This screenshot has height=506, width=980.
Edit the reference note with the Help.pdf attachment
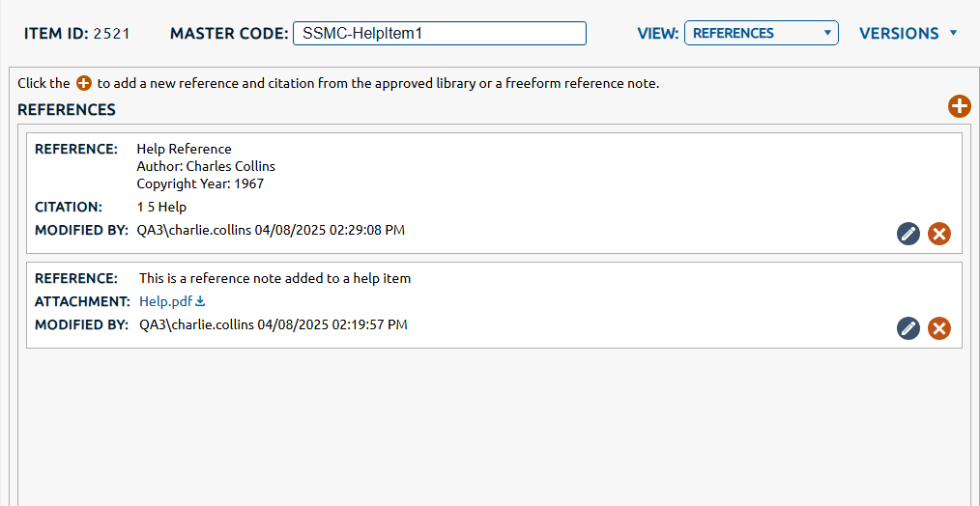click(x=908, y=328)
